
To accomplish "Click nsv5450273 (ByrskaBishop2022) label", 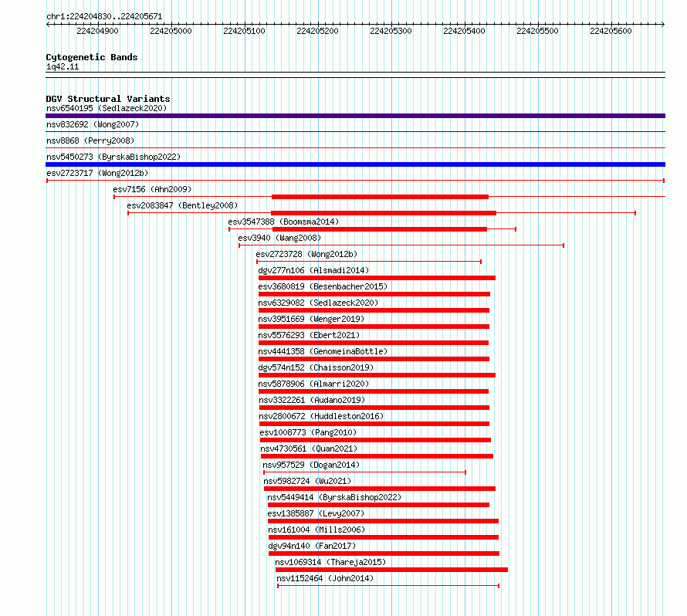I will [x=113, y=157].
